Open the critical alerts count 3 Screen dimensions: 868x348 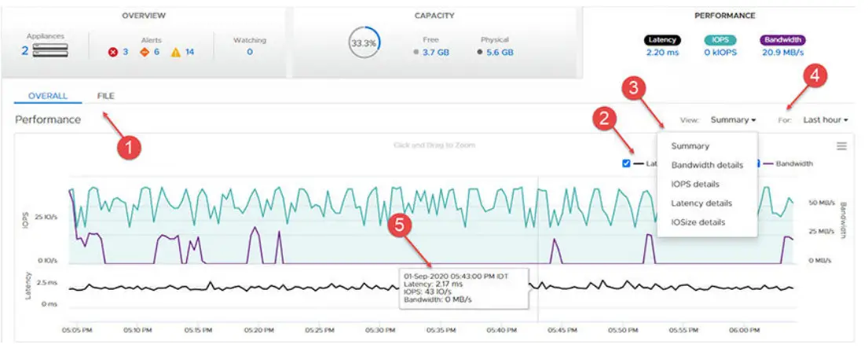125,53
